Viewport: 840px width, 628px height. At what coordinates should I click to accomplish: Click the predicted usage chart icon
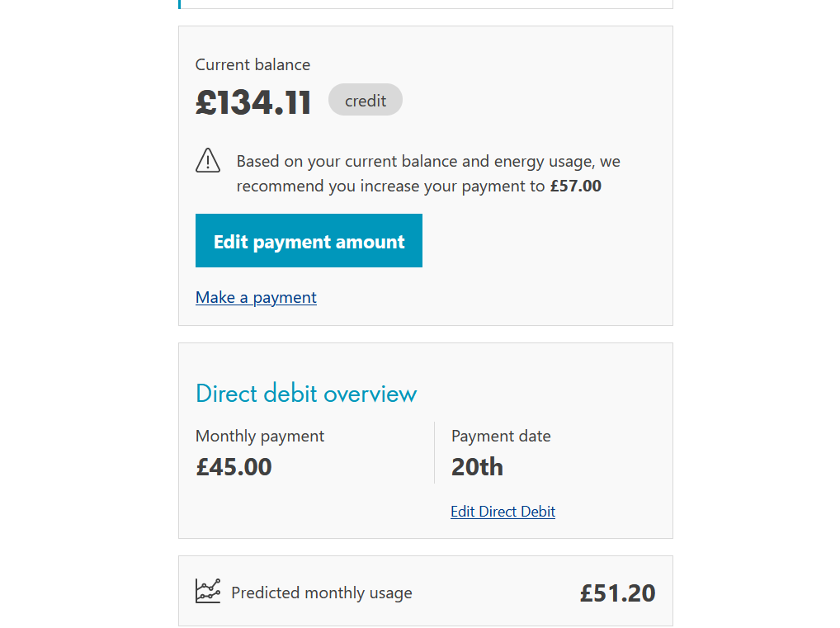coord(208,591)
